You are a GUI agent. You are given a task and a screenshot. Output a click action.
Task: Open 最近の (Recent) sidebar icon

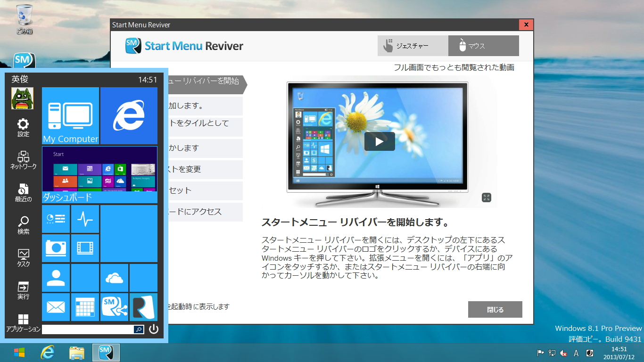click(22, 190)
